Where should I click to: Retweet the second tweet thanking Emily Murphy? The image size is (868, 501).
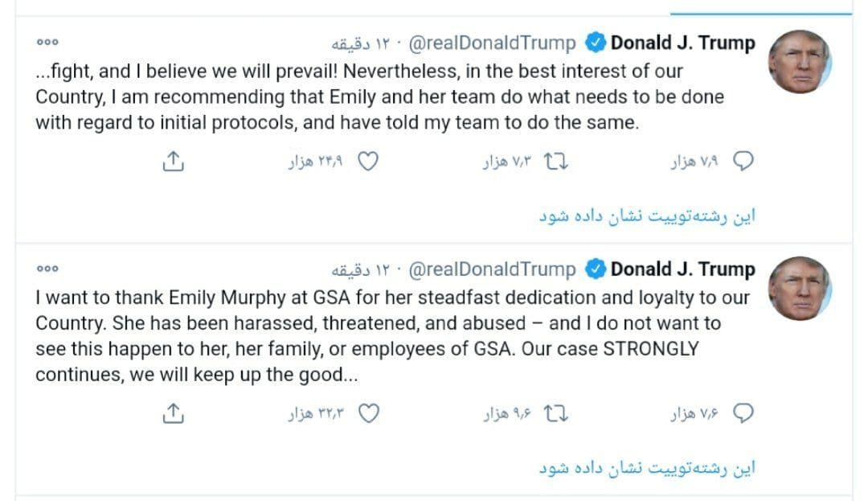[x=556, y=413]
